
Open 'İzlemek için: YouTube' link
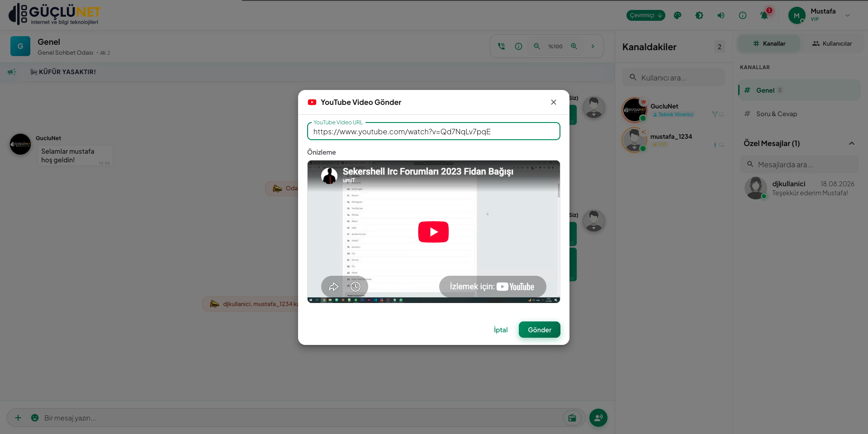tap(492, 287)
